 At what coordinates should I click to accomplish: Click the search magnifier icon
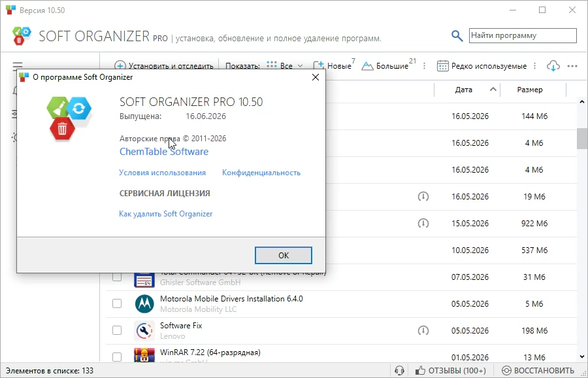pos(457,36)
